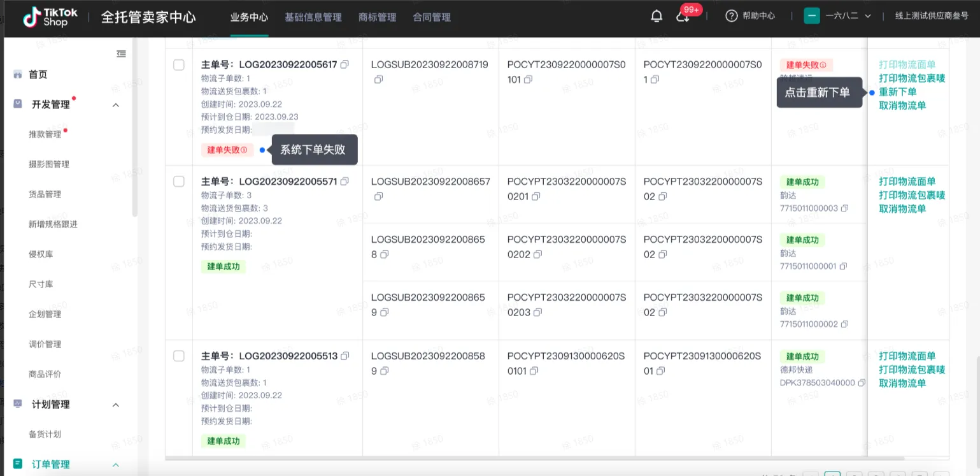
Task: Open the download center icon with 99+ badge
Action: pyautogui.click(x=683, y=17)
